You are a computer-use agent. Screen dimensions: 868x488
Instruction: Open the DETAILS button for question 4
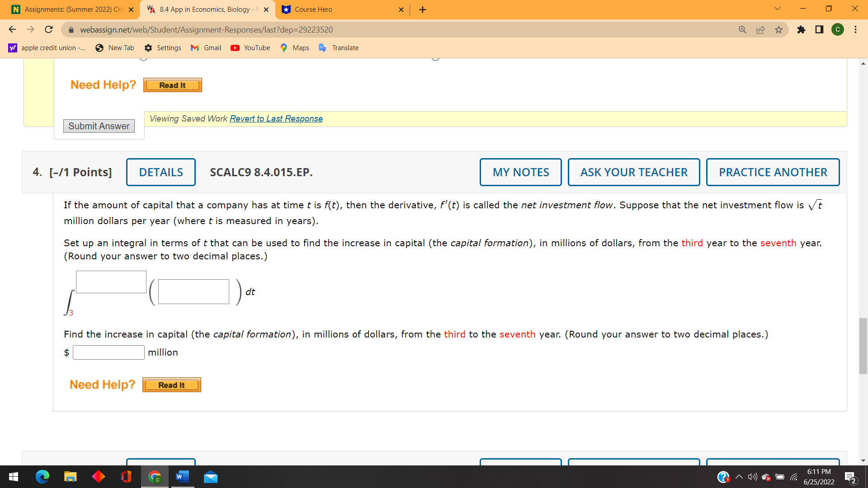click(x=160, y=172)
